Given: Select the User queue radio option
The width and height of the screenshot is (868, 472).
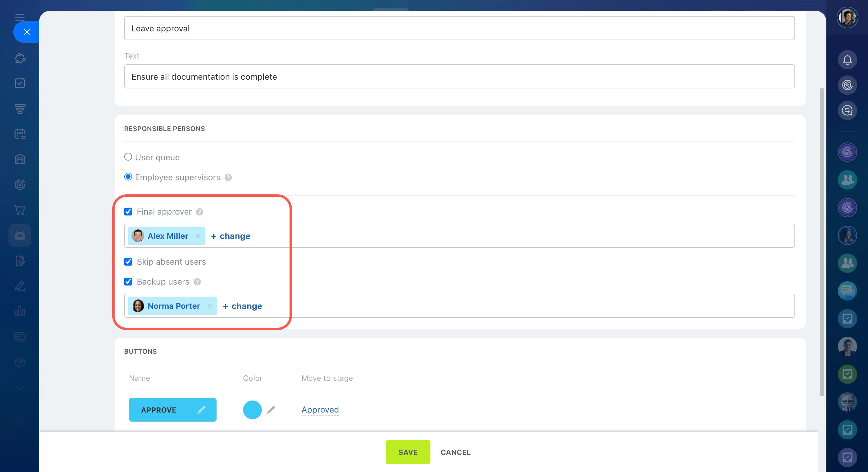Looking at the screenshot, I should click(128, 157).
